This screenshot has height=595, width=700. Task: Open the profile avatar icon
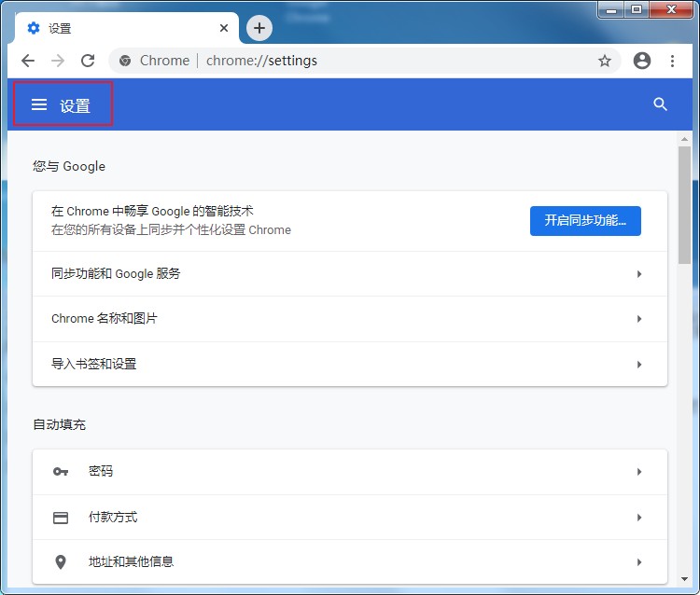(x=642, y=61)
